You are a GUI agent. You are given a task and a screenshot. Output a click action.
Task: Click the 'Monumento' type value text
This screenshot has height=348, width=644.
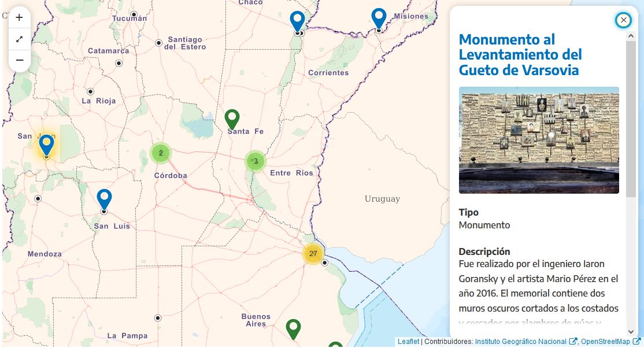tap(484, 225)
